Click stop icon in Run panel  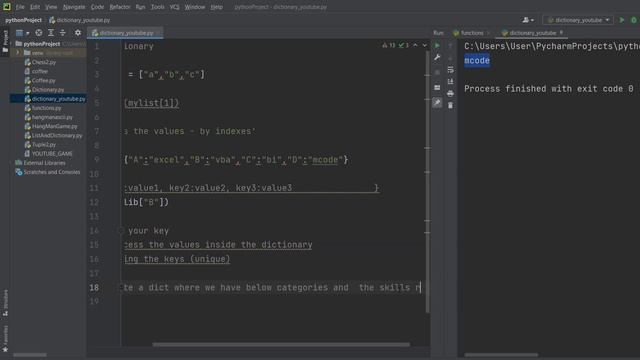pyautogui.click(x=437, y=73)
